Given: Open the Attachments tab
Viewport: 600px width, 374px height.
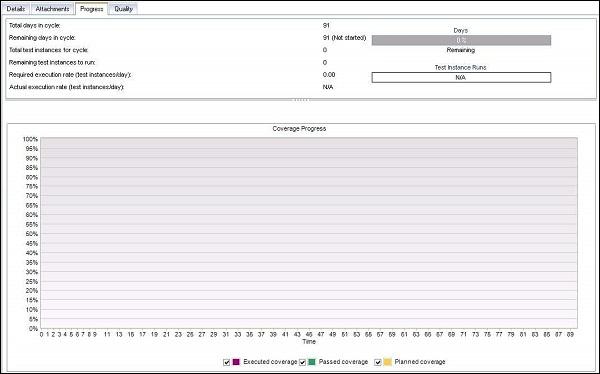Looking at the screenshot, I should (52, 9).
